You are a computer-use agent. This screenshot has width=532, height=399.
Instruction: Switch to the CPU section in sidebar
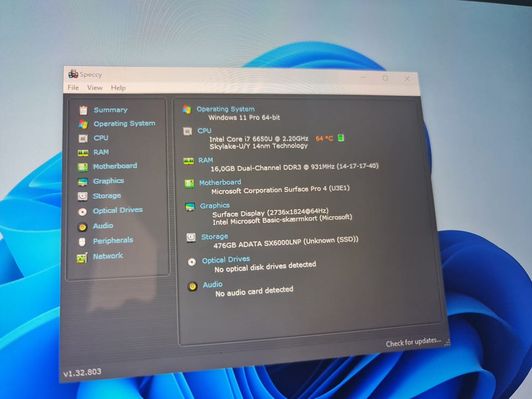[101, 138]
